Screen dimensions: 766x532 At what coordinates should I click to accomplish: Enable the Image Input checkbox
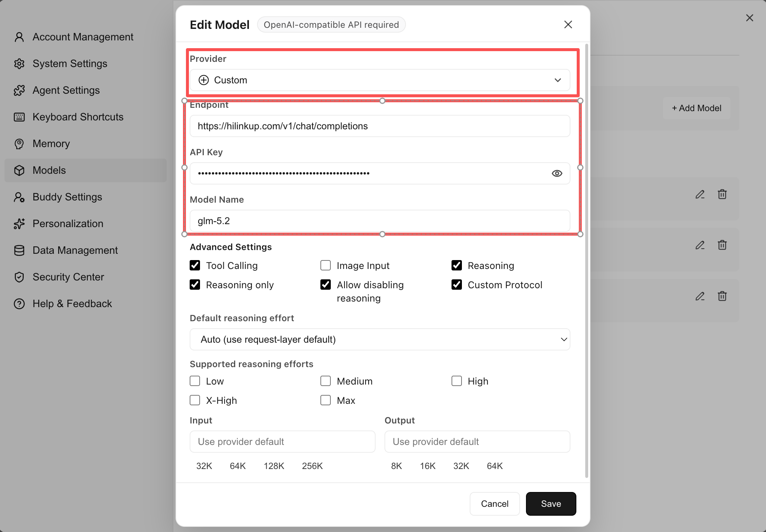tap(326, 265)
